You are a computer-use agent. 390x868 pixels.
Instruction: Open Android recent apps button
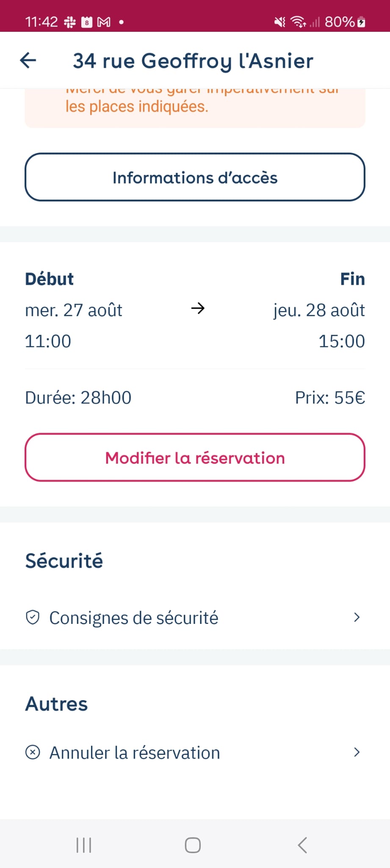pos(84,845)
